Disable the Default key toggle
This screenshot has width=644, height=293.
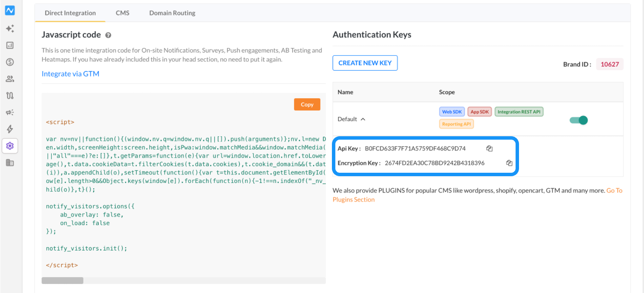pyautogui.click(x=578, y=120)
